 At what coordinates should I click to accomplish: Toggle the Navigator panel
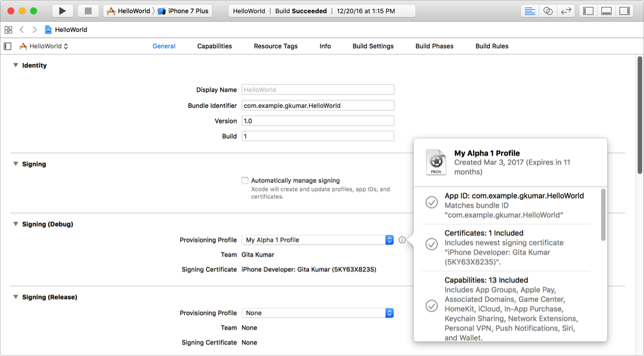(589, 11)
